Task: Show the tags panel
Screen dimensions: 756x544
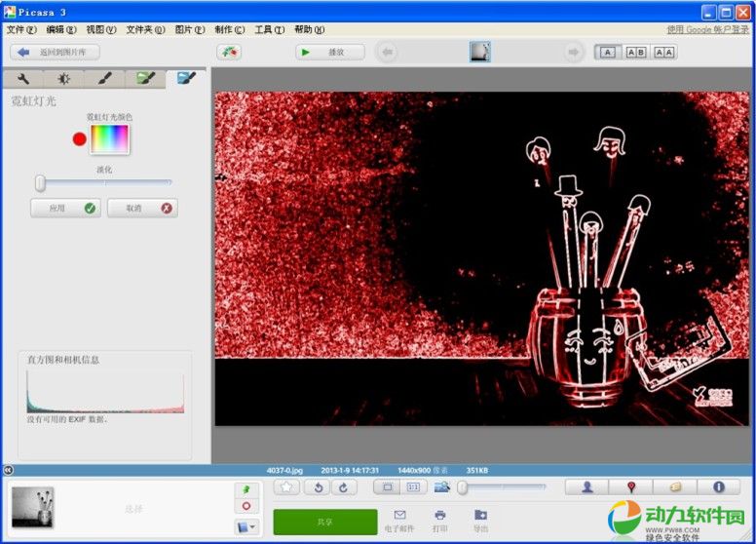Action: point(675,486)
